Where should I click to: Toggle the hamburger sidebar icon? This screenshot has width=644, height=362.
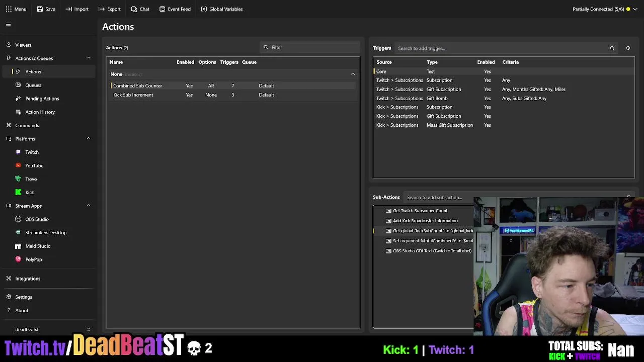tap(8, 24)
